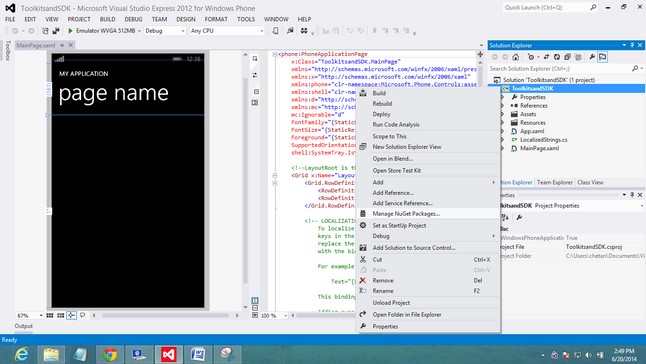The width and height of the screenshot is (646, 364).
Task: Select Solution 'ToolkitsandSDK' root node
Action: point(549,80)
